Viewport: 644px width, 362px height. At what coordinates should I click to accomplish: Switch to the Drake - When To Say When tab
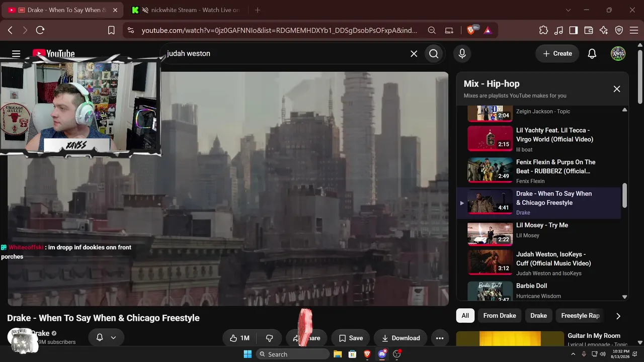click(62, 10)
